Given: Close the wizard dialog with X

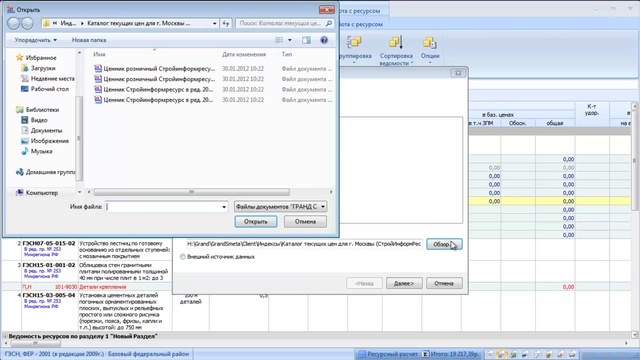Looking at the screenshot, I should [458, 73].
